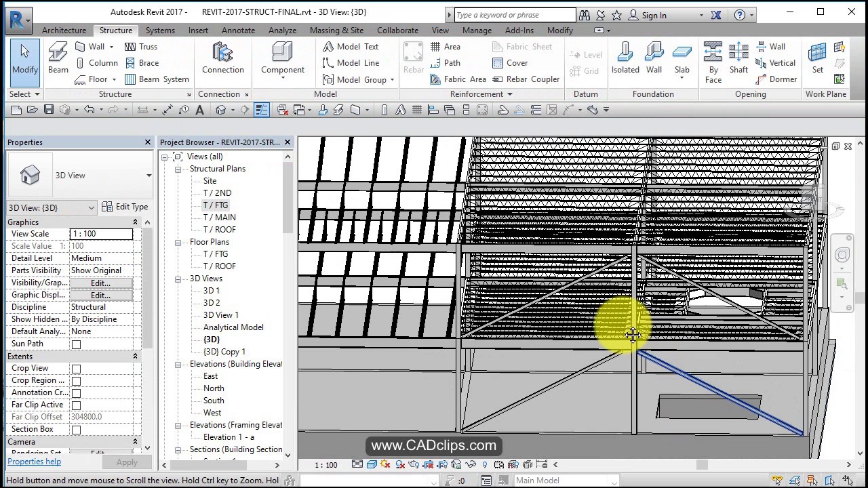Screen dimensions: 868x488
Task: Click the Text tool in quick access toolbar
Action: [x=200, y=110]
